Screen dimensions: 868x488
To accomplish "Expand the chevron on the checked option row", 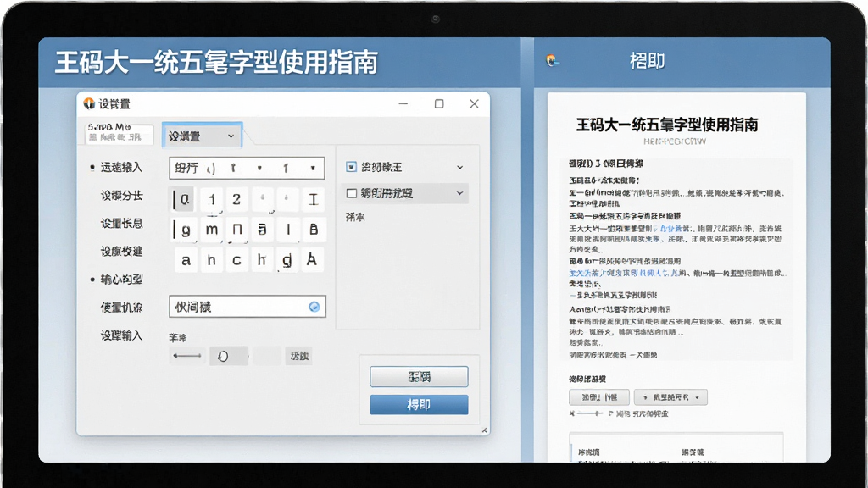I will (459, 167).
